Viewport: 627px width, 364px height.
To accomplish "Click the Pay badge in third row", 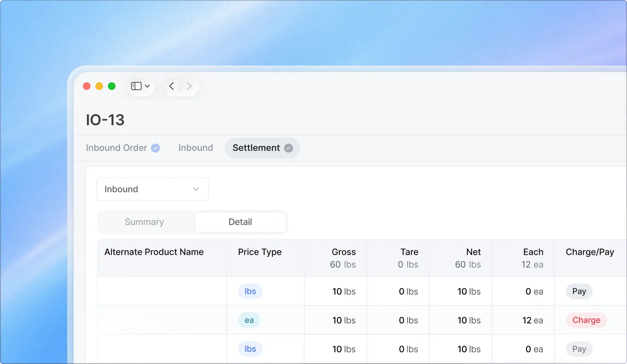I will (x=579, y=349).
